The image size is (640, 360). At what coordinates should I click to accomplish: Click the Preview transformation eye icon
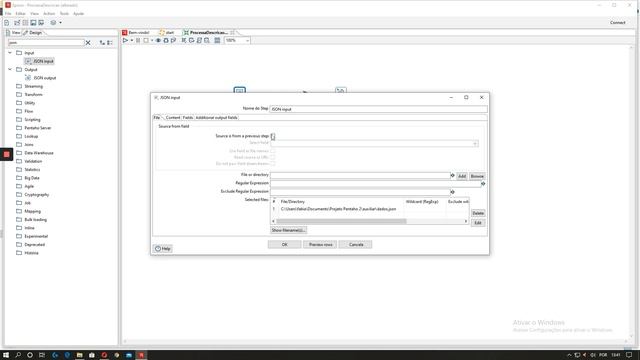point(158,40)
